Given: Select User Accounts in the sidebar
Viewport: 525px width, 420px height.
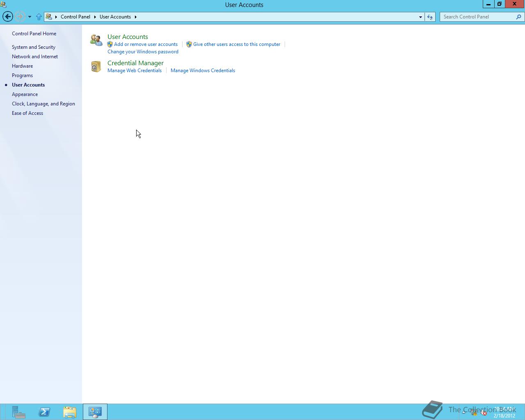Looking at the screenshot, I should [x=28, y=85].
